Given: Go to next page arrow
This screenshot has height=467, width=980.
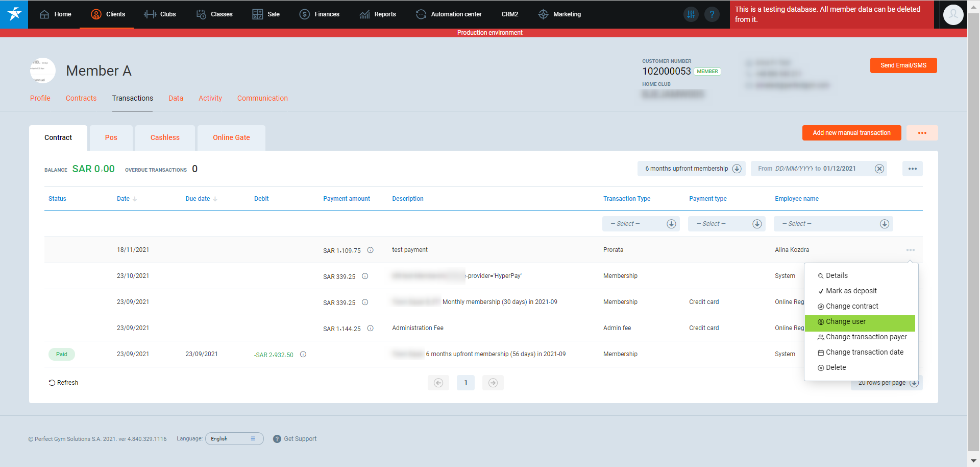Looking at the screenshot, I should 493,383.
